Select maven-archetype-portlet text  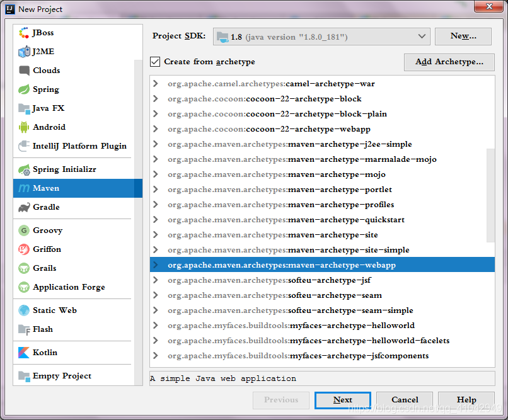(340, 190)
